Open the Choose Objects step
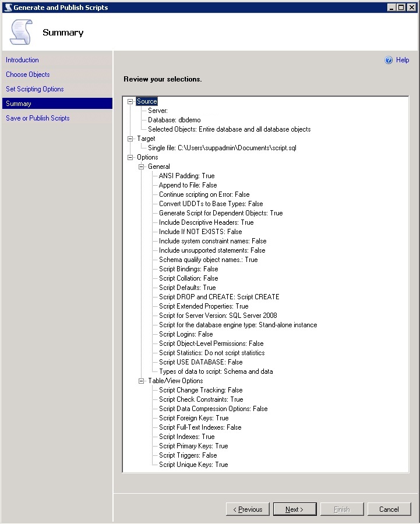 (28, 75)
